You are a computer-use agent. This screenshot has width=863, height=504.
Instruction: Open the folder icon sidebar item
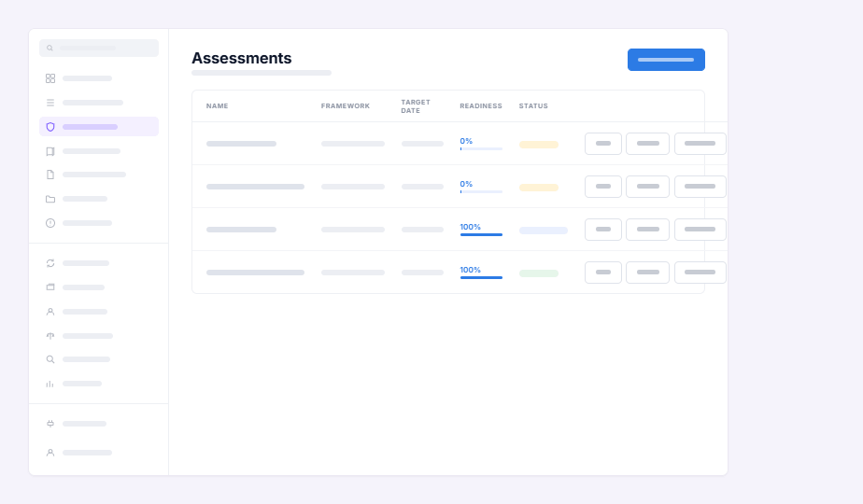(x=50, y=199)
